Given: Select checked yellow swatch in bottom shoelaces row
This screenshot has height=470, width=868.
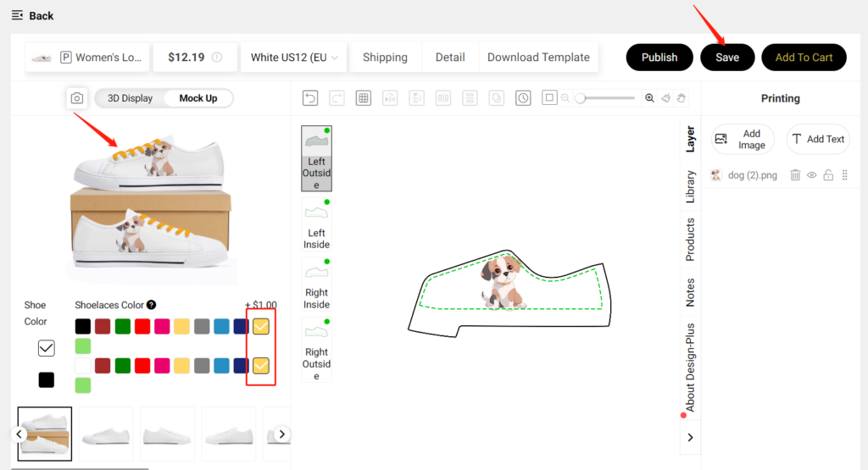Looking at the screenshot, I should tap(261, 366).
